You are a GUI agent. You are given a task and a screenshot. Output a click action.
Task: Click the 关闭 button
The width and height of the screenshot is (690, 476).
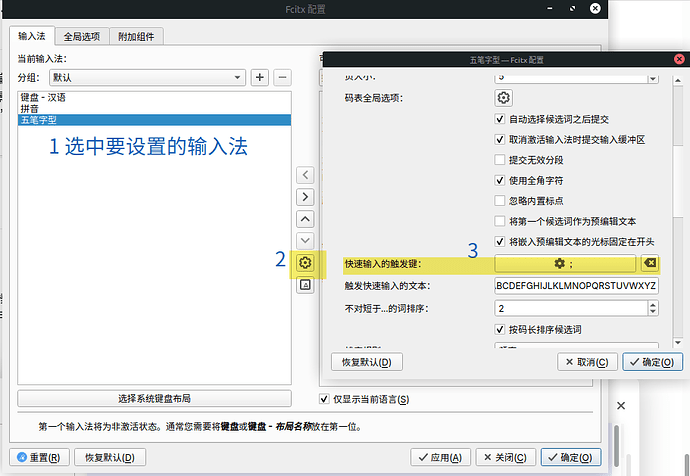point(506,458)
